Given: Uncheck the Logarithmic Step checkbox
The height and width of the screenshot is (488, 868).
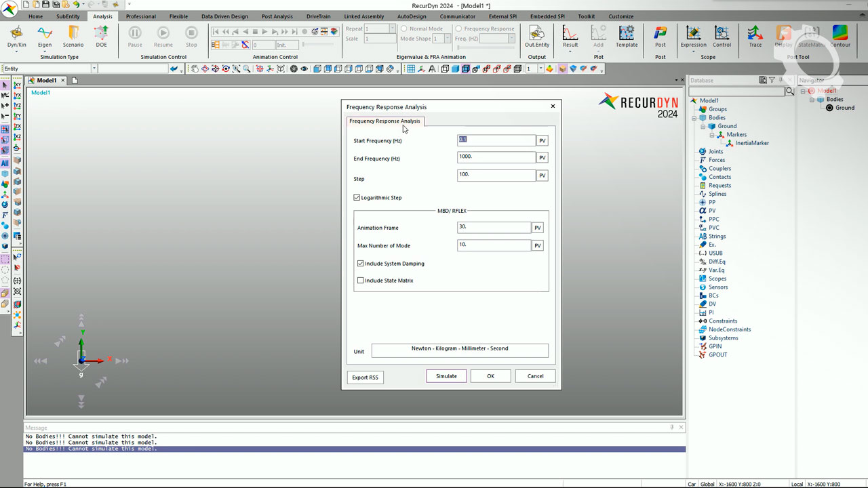Looking at the screenshot, I should 357,198.
